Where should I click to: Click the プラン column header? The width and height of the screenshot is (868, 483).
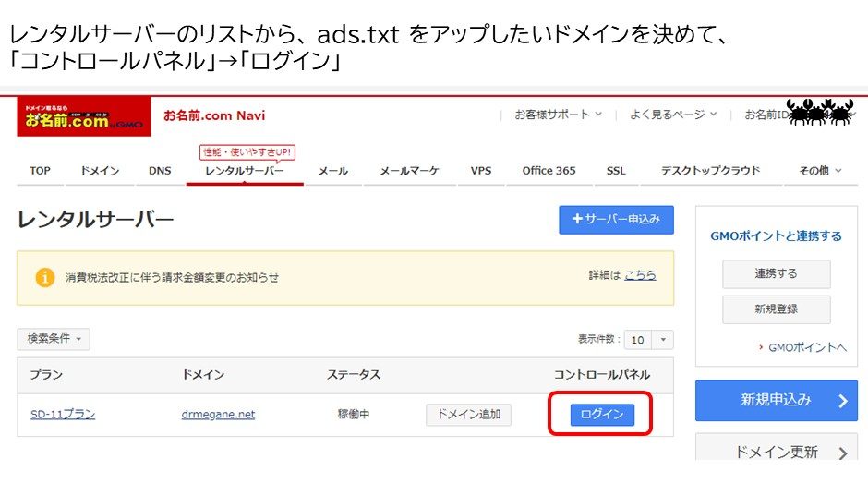tap(46, 374)
